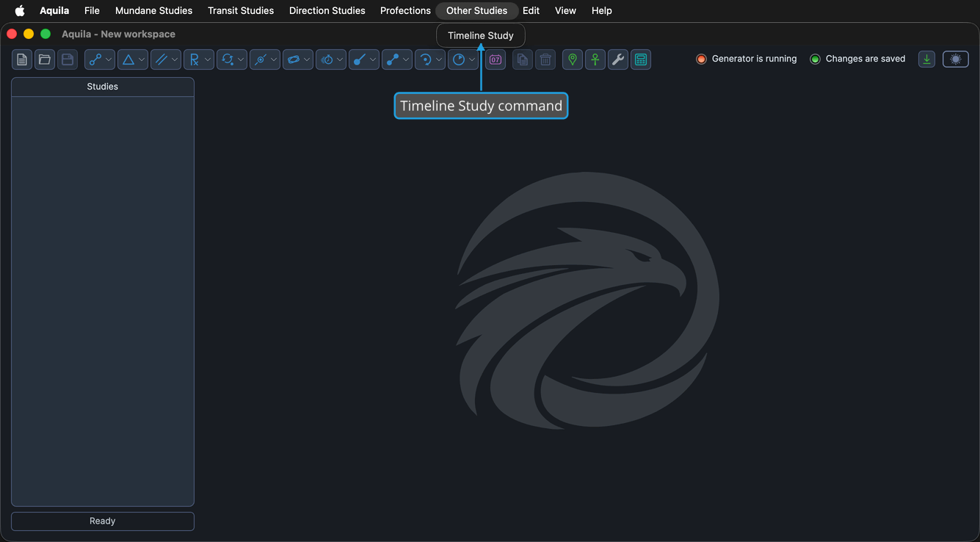
Task: Click the green ankh symbol icon
Action: 595,59
